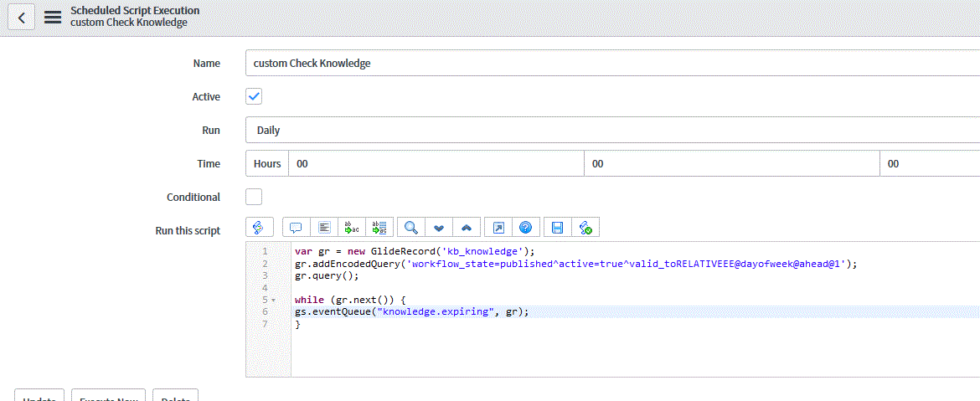Open the form context hamburger menu
Image resolution: width=980 pixels, height=401 pixels.
tap(53, 17)
